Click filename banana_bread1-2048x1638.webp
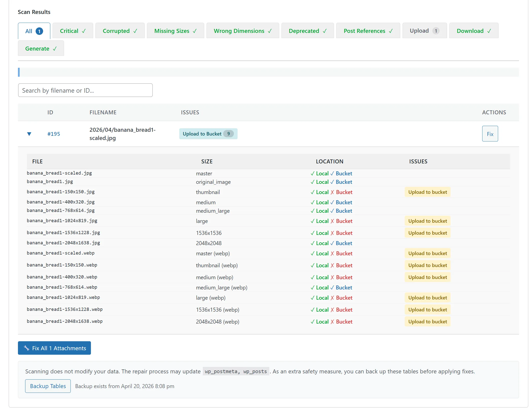This screenshot has width=532, height=408. pyautogui.click(x=65, y=321)
